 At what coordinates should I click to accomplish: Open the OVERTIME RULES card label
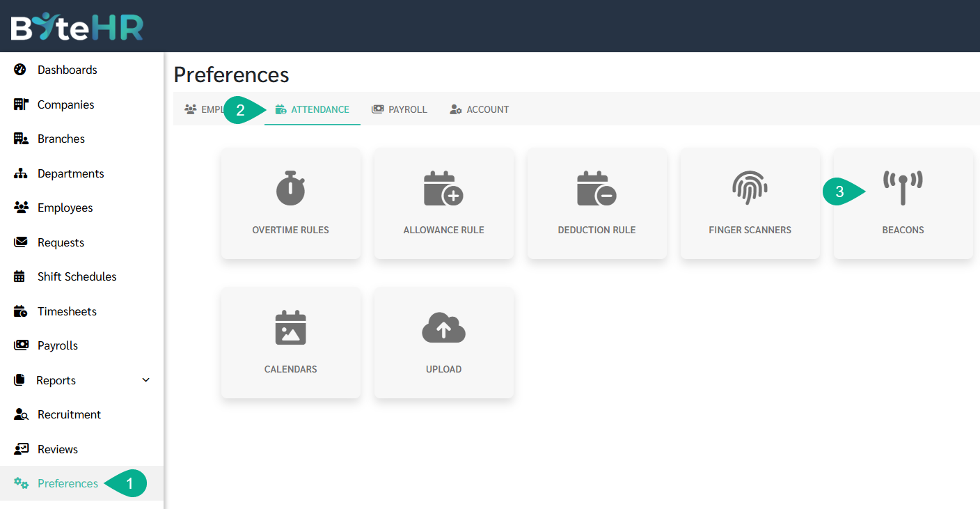[x=290, y=230]
